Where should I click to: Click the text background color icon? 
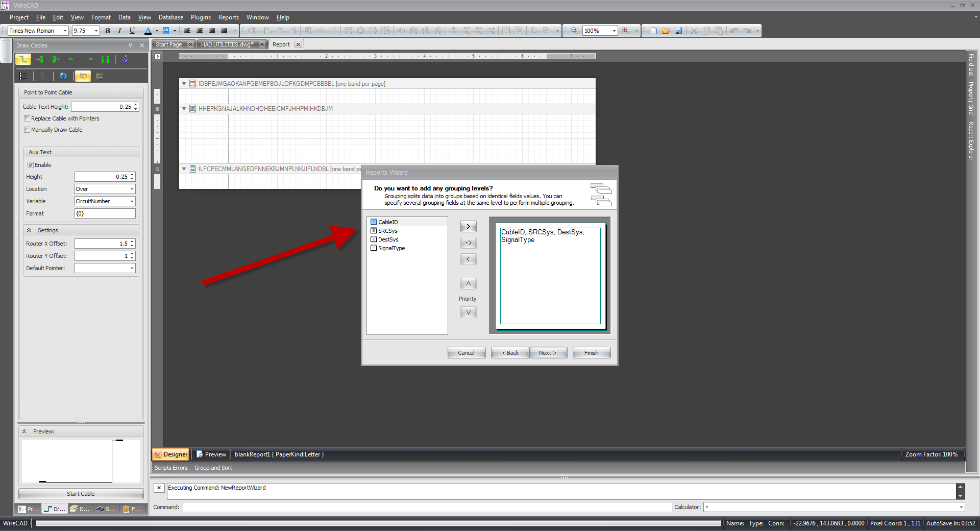[166, 31]
